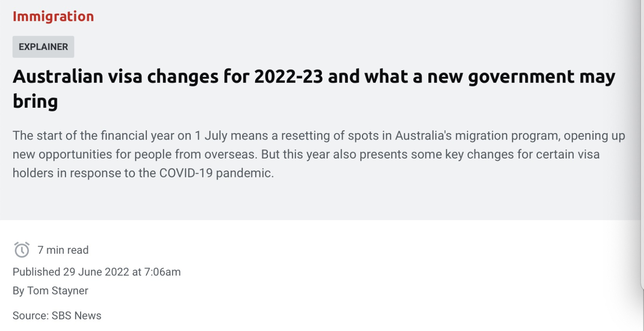Select the author name Tom Stayner

click(58, 291)
